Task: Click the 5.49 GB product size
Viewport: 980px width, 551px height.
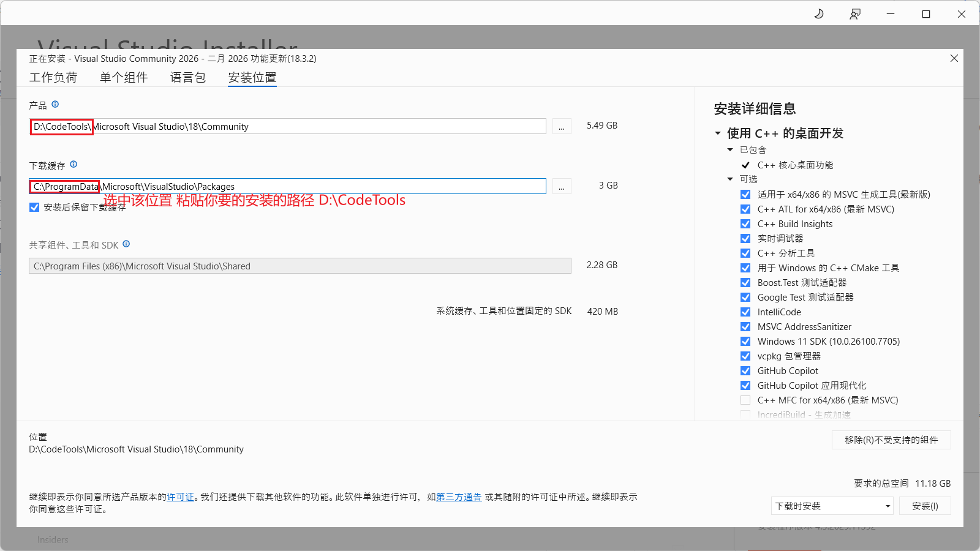Action: point(602,126)
